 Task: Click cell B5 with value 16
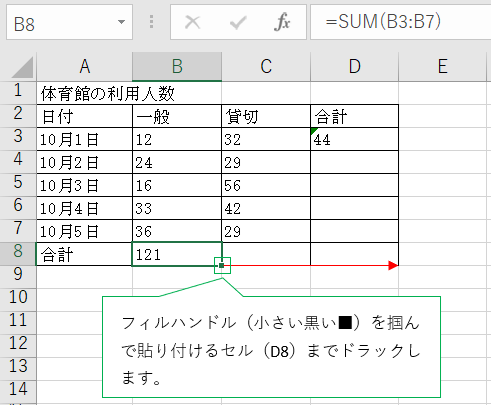click(x=177, y=185)
